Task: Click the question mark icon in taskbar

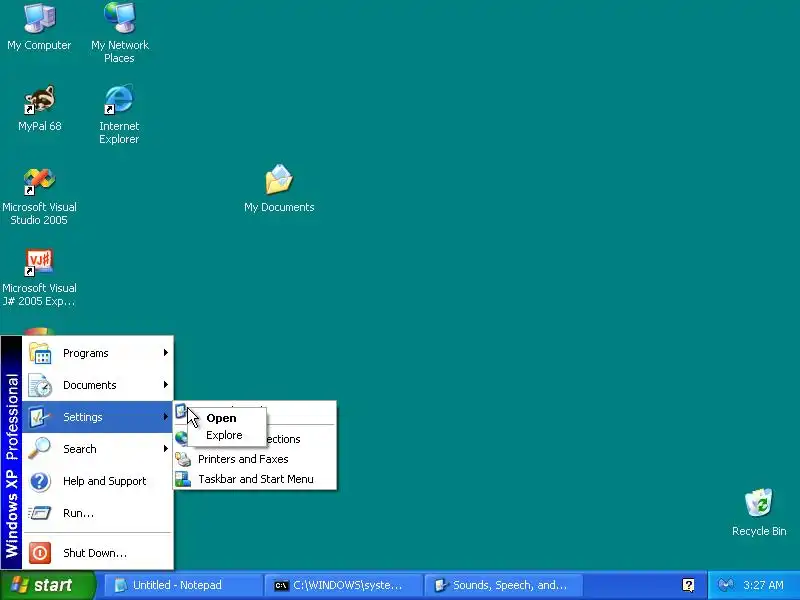Action: click(688, 585)
